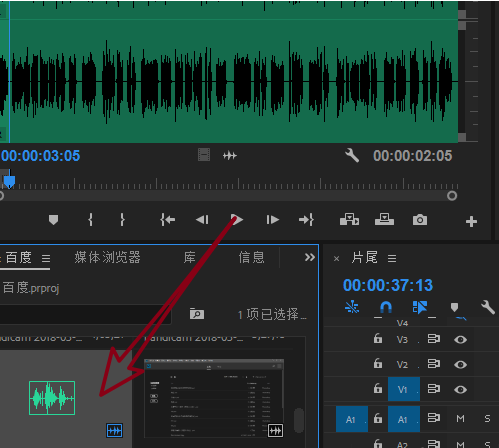Image resolution: width=499 pixels, height=448 pixels.
Task: Export frame using the camera icon
Action: pyautogui.click(x=420, y=220)
